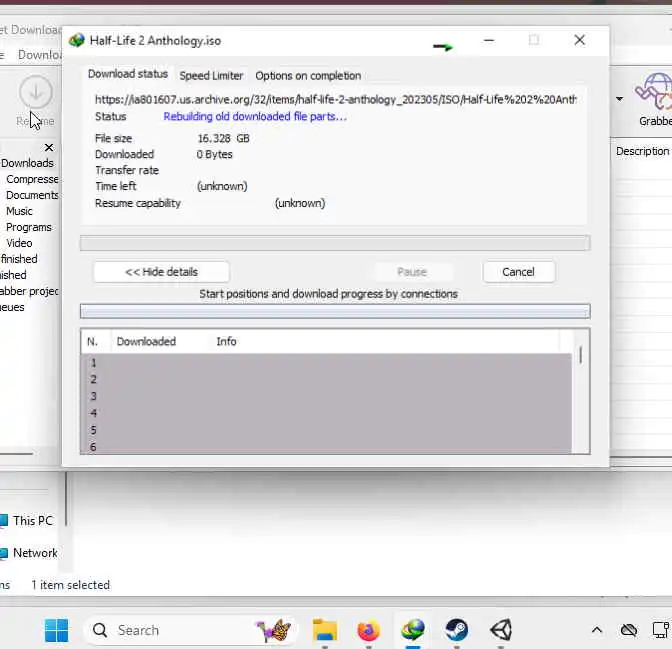
Task: Launch Firefox from the taskbar
Action: 369,630
